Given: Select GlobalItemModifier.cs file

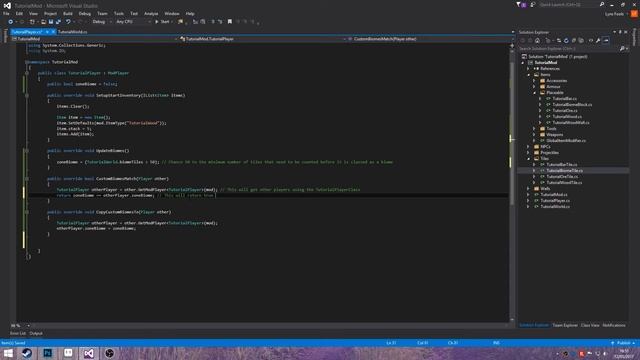Looking at the screenshot, I should click(566, 140).
